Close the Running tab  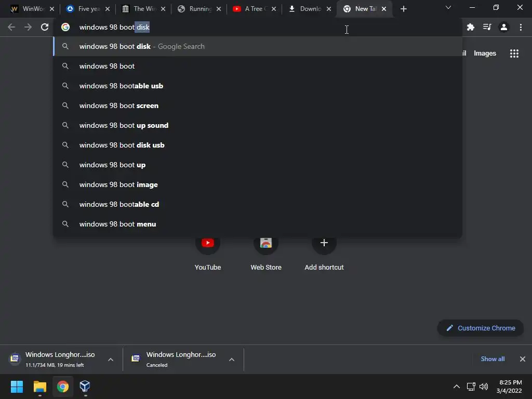click(219, 9)
